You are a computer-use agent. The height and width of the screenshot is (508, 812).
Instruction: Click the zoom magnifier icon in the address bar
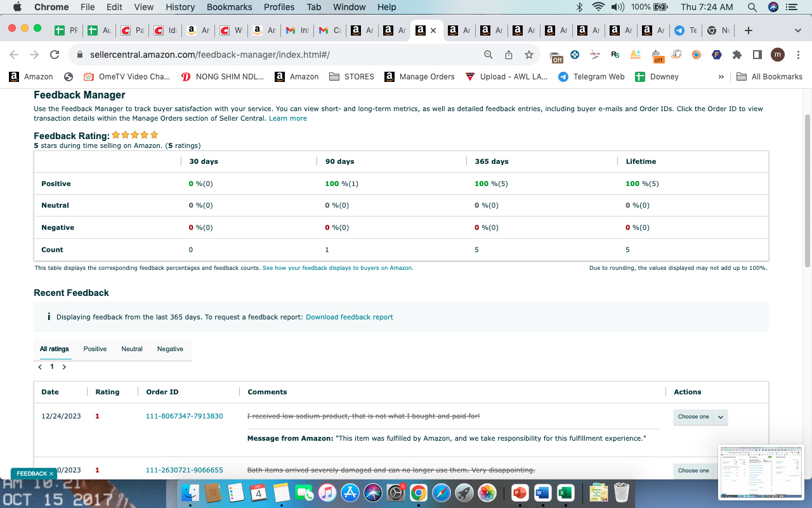click(488, 55)
